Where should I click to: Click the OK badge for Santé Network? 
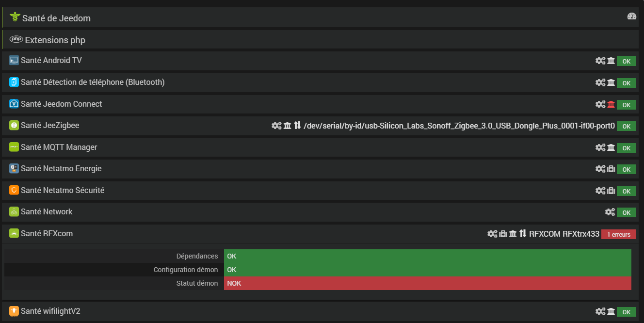[x=626, y=213]
